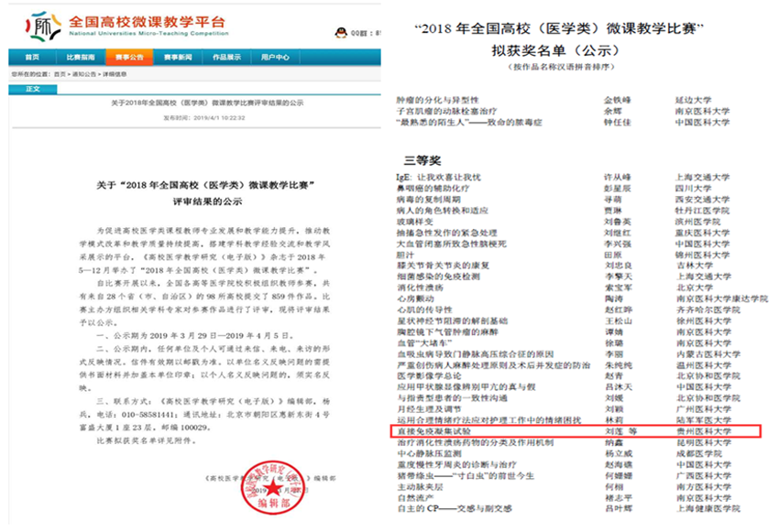The image size is (779, 532).
Task: Click the 温州医科大学 school name
Action: click(704, 365)
